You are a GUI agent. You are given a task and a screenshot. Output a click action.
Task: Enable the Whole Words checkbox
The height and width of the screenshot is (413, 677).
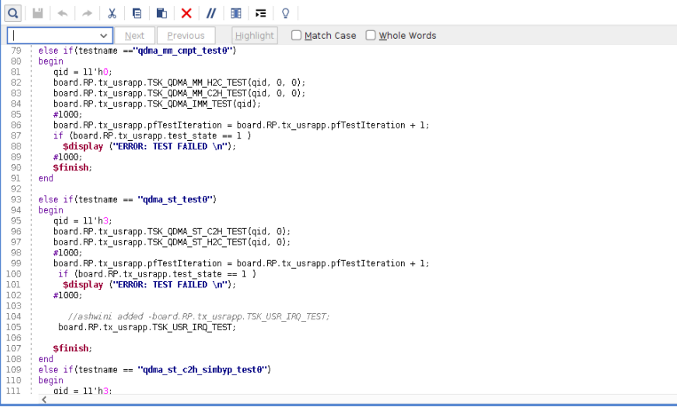[371, 36]
